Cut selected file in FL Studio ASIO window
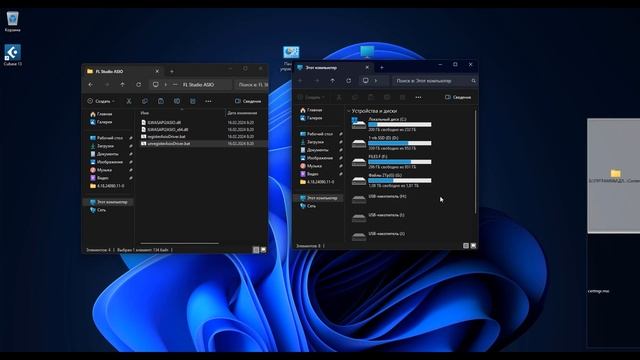This screenshot has height=360, width=640. [129, 101]
